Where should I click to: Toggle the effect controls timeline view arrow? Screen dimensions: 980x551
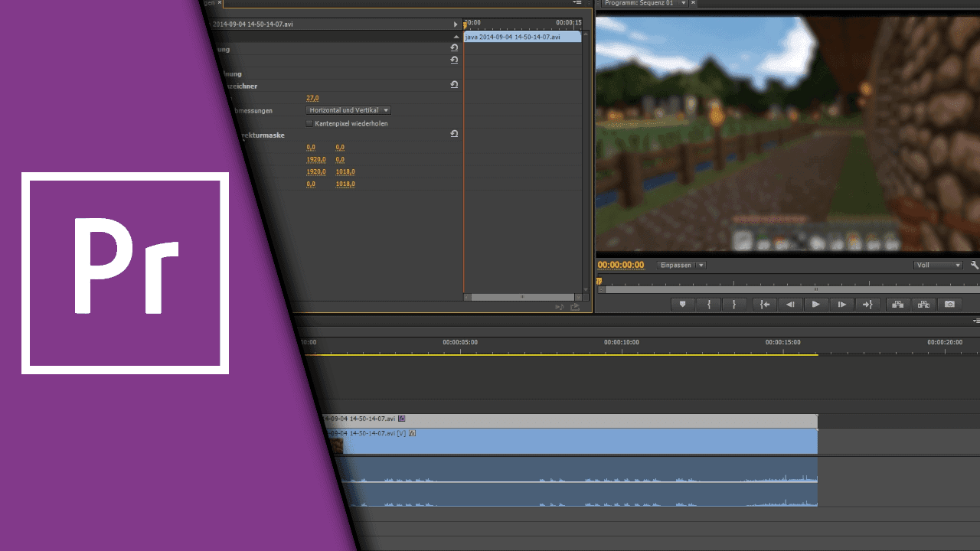(456, 24)
